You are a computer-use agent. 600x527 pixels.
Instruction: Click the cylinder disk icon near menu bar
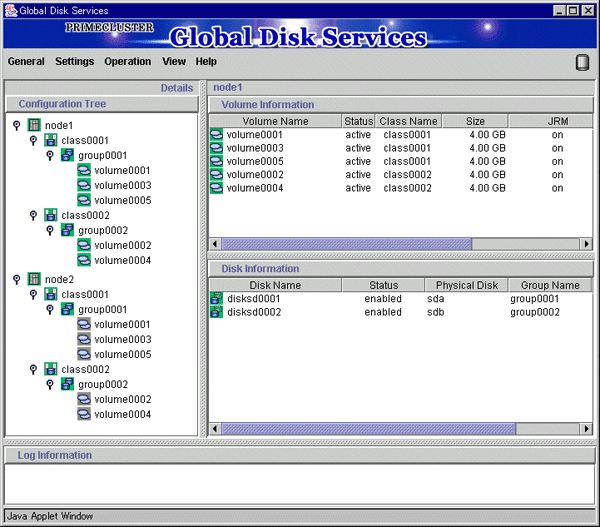pos(582,62)
